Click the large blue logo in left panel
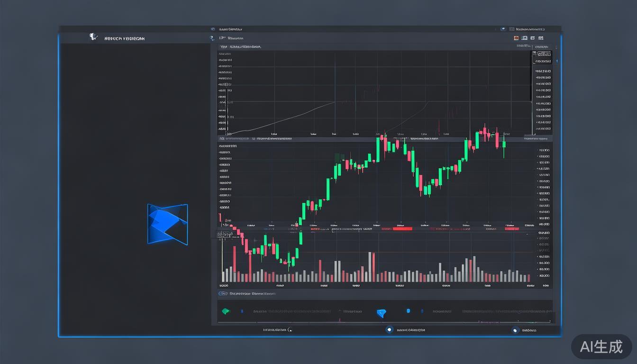Image resolution: width=637 pixels, height=364 pixels. [x=167, y=224]
